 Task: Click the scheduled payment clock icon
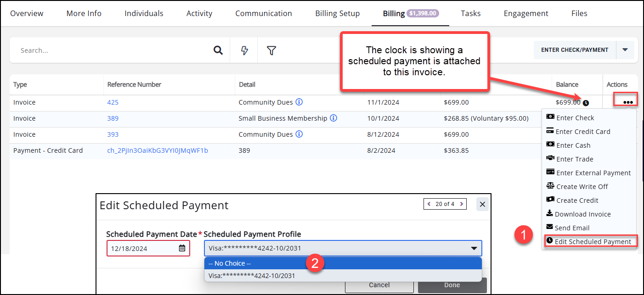pyautogui.click(x=586, y=103)
